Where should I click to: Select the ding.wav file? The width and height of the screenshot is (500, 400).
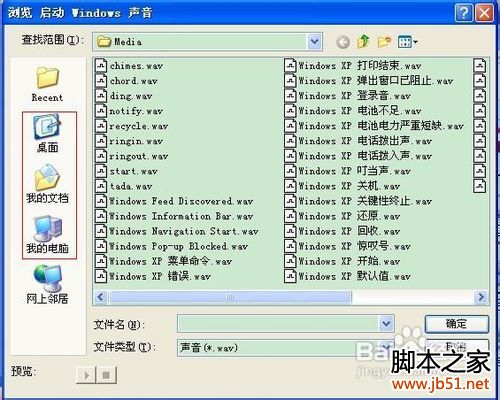tap(124, 96)
